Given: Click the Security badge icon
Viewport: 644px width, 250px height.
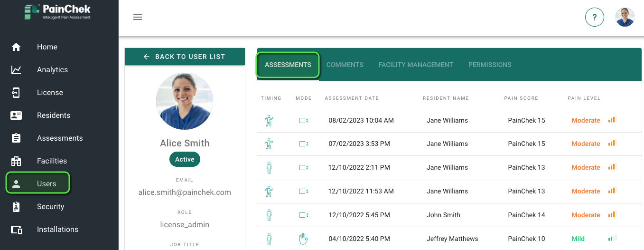Looking at the screenshot, I should pos(16,207).
